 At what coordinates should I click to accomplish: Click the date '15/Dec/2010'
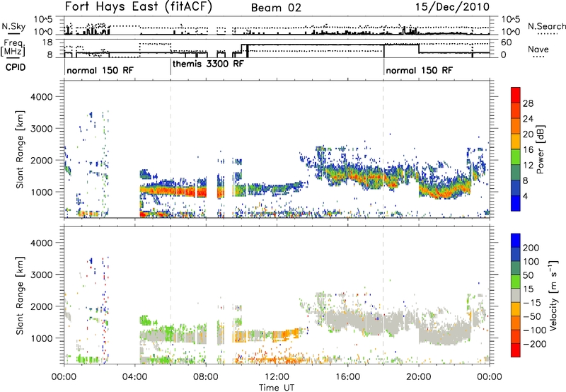pos(452,7)
